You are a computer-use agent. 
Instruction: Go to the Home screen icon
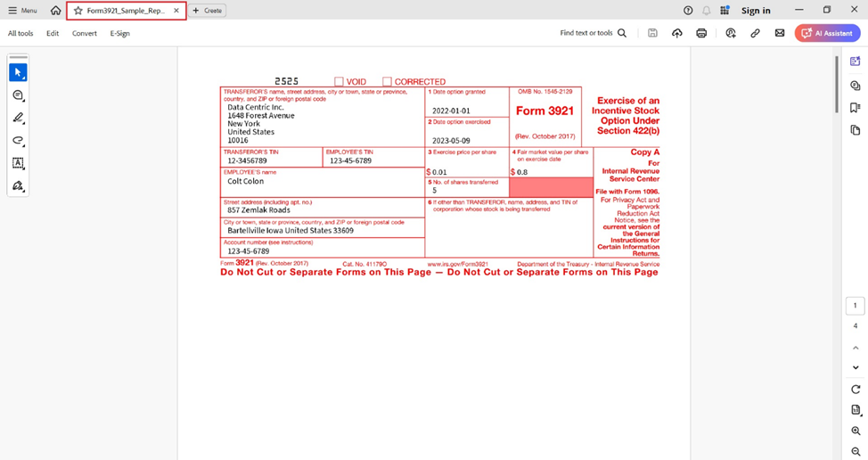(x=55, y=11)
